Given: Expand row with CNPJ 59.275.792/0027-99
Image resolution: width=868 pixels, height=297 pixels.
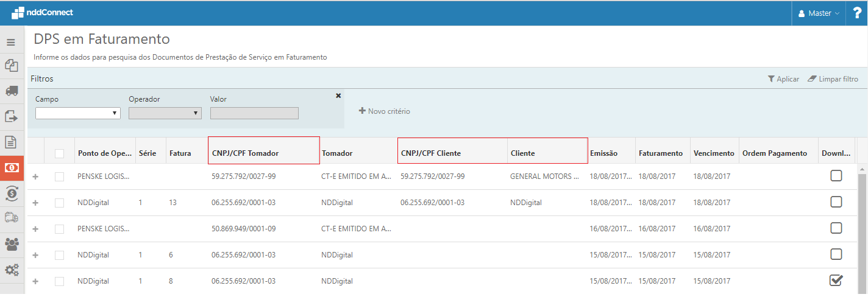Looking at the screenshot, I should coord(35,176).
